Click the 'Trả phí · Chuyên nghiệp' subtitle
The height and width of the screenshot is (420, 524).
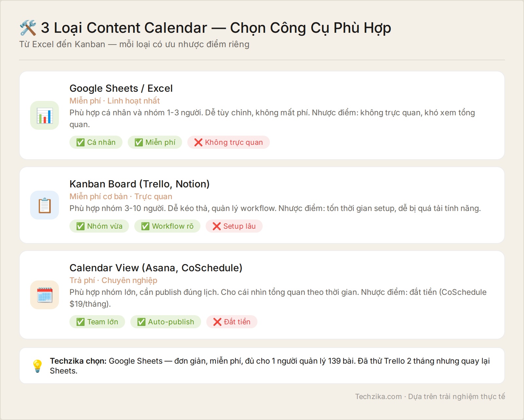(113, 280)
